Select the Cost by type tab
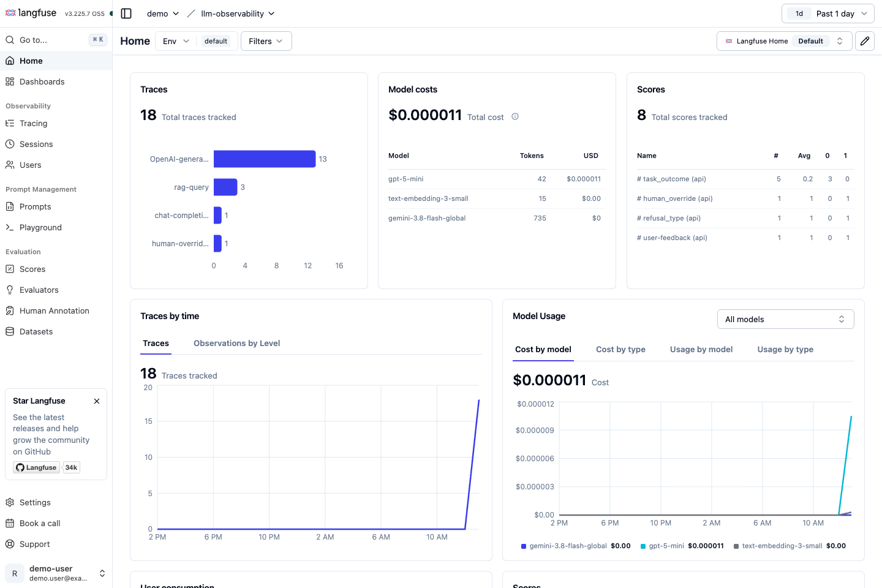 (x=620, y=350)
